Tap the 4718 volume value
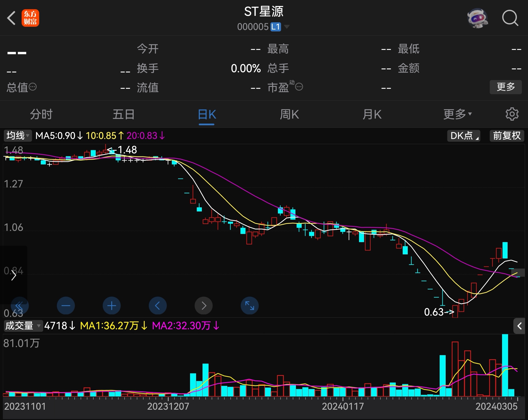This screenshot has height=420, width=528. tap(60, 326)
